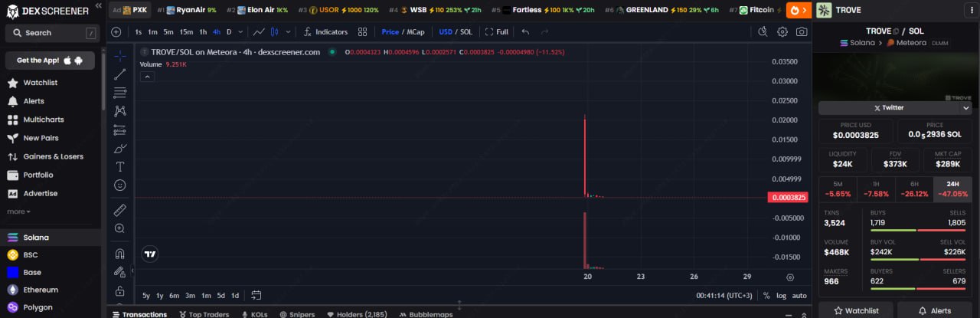Select the trend line drawing tool
This screenshot has width=980, height=318.
tap(120, 74)
